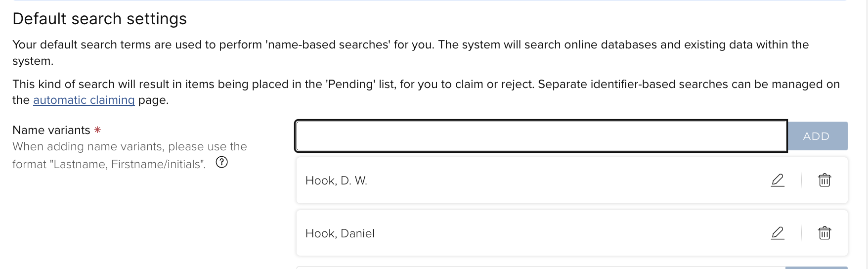Delete the "Hook, D. W." name variant
Image resolution: width=868 pixels, height=269 pixels.
(x=825, y=180)
